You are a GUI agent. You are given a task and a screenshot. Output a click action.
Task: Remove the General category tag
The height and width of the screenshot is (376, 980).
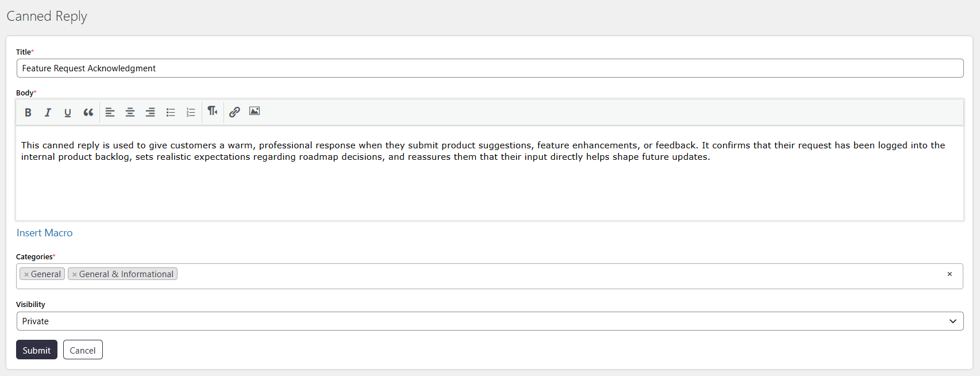click(26, 274)
